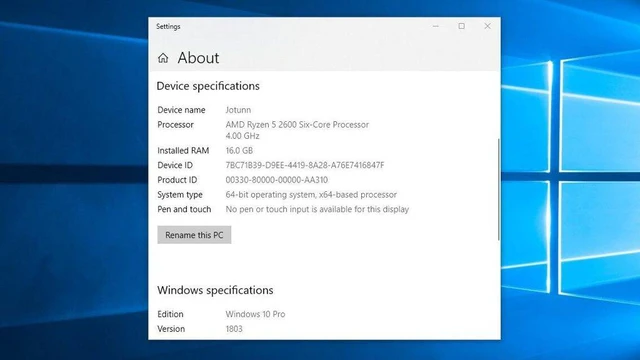Click the Installed RAM label
The height and width of the screenshot is (360, 640).
[x=183, y=151]
